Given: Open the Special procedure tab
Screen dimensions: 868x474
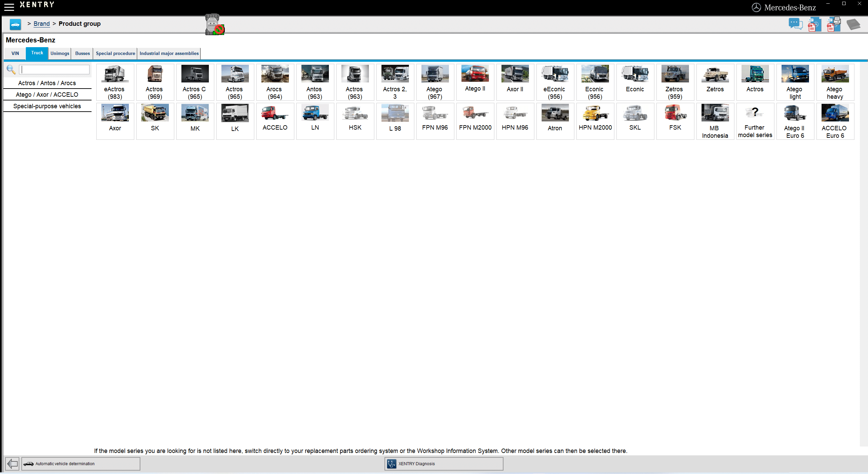Looking at the screenshot, I should (x=115, y=53).
